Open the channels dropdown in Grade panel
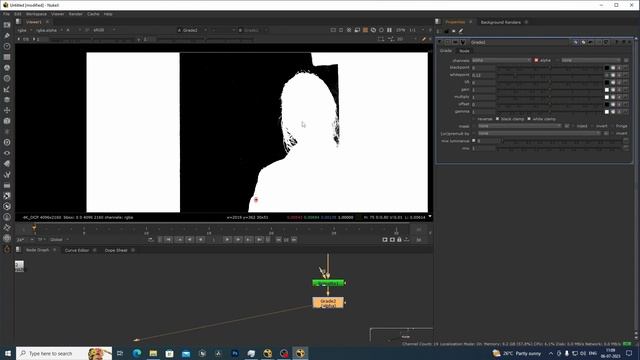 (x=501, y=60)
